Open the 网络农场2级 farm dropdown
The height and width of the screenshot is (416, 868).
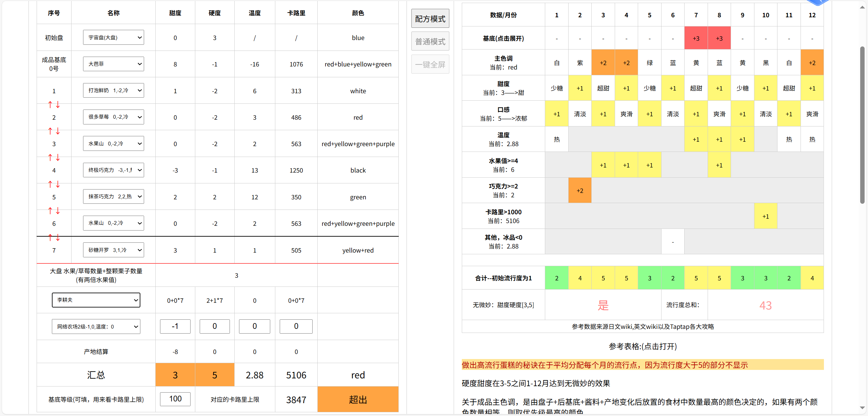pos(96,326)
